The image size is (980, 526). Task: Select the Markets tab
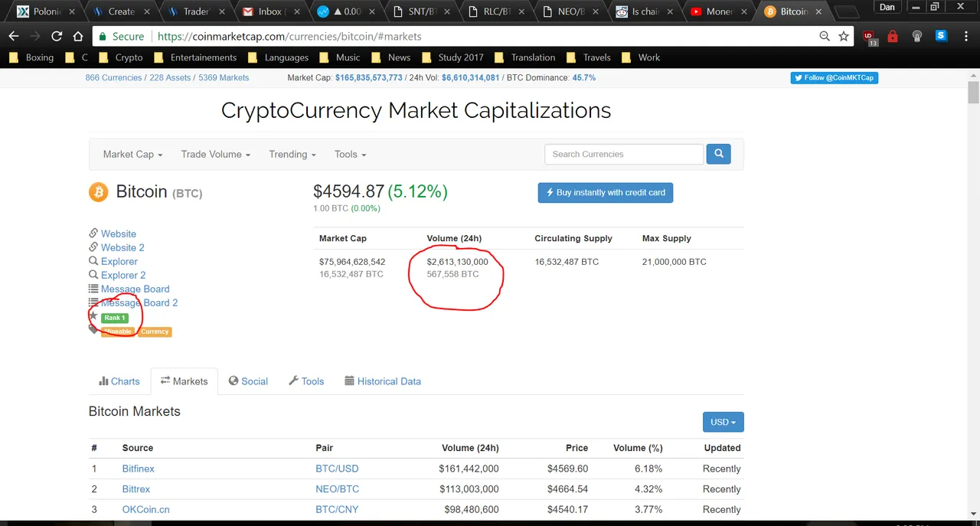point(184,381)
